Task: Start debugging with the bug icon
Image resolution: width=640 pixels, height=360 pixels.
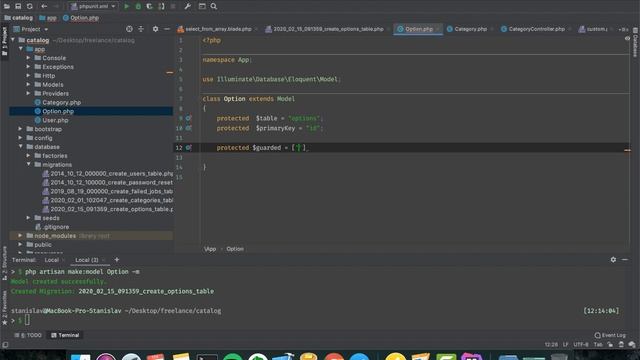Action: [138, 6]
